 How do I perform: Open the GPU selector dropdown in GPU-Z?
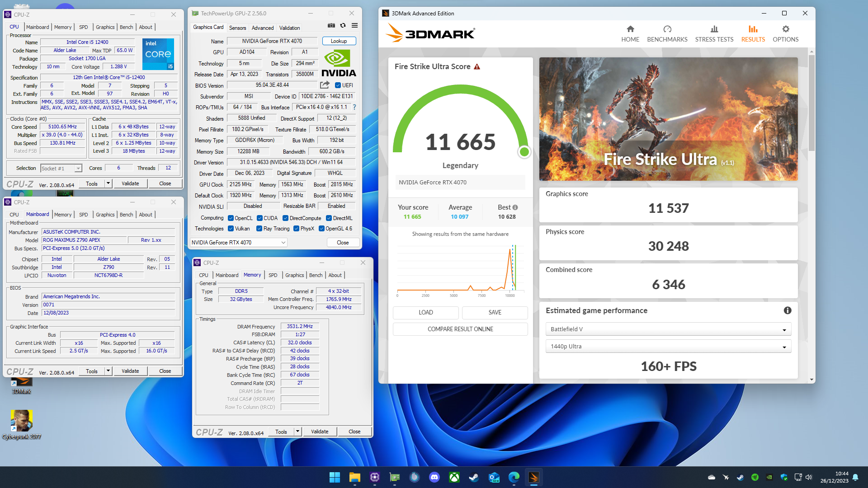pos(238,243)
